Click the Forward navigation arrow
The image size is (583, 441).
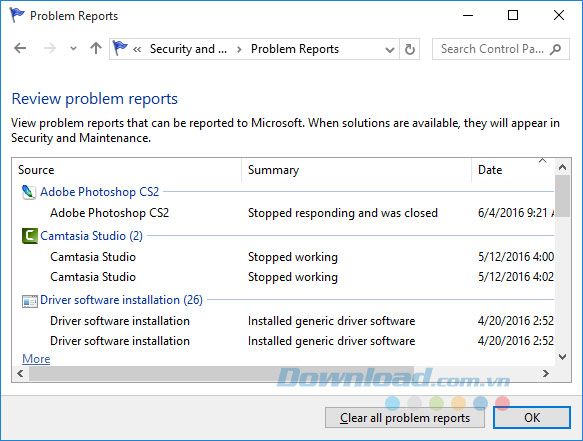point(49,48)
